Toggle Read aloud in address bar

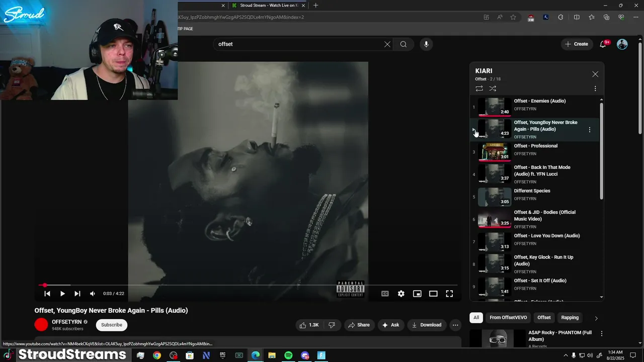tap(500, 17)
